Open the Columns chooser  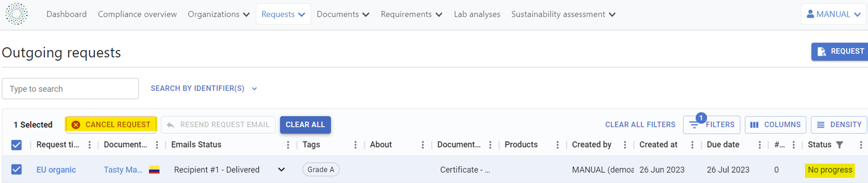coord(775,125)
